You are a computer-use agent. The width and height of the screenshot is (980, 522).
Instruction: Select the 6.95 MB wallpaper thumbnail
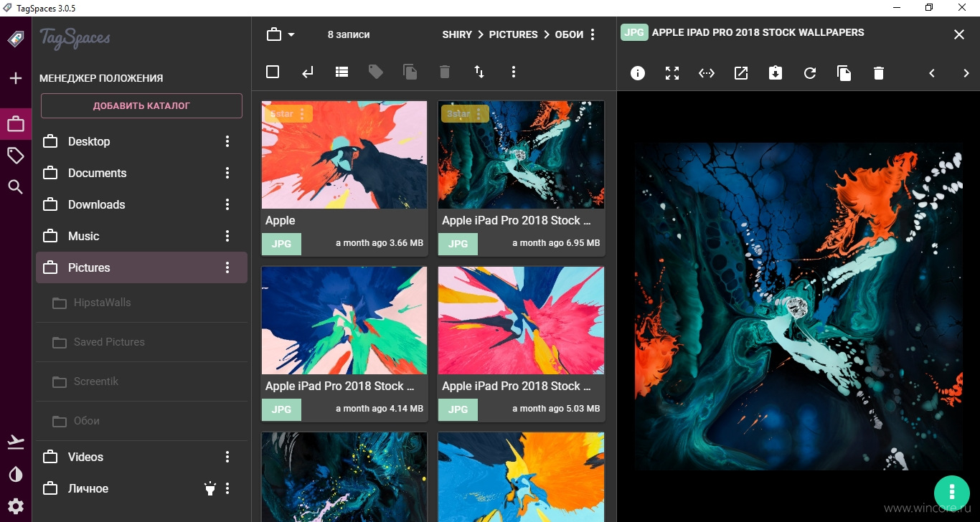point(521,155)
